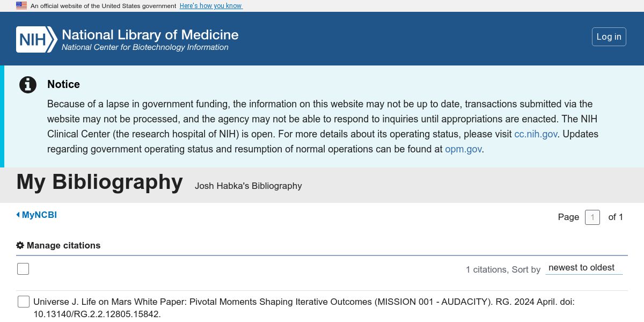Click the My Bibliography heading
This screenshot has width=644, height=322.
pyautogui.click(x=100, y=182)
